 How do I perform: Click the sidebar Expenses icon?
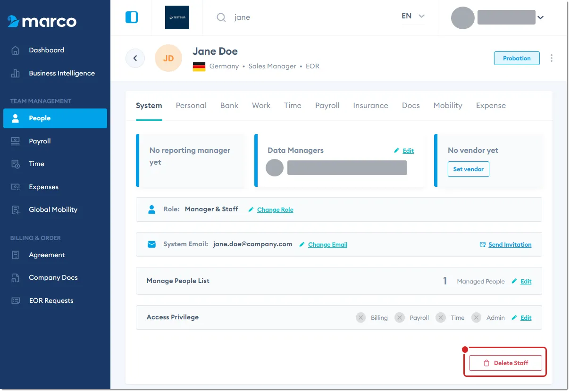coord(16,187)
